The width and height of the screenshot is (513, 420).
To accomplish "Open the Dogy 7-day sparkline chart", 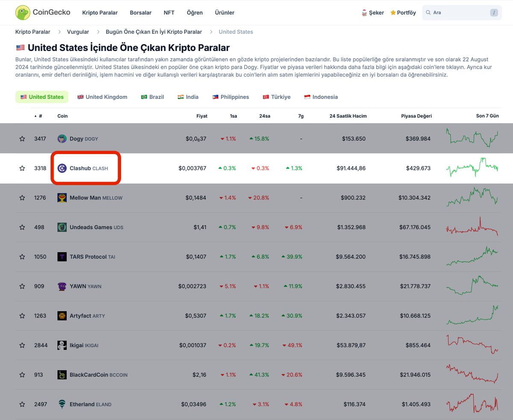I will point(472,138).
